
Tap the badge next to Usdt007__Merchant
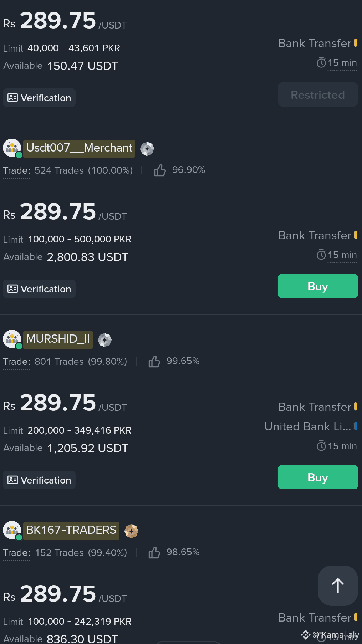point(147,149)
